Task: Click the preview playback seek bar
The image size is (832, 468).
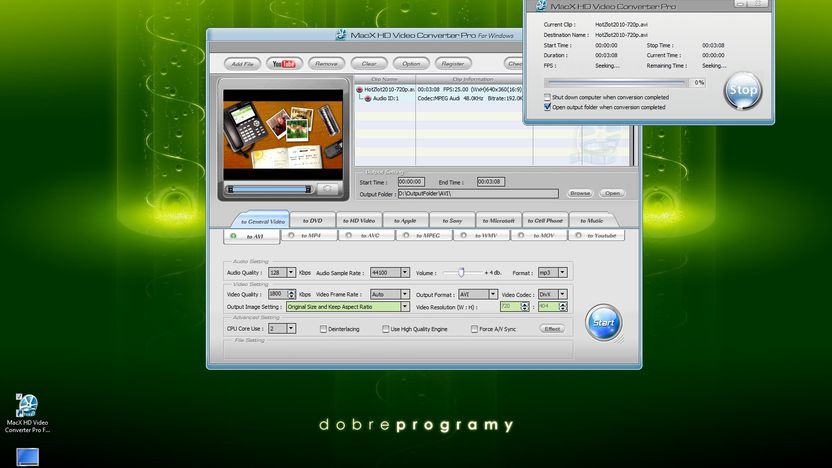Action: click(269, 189)
